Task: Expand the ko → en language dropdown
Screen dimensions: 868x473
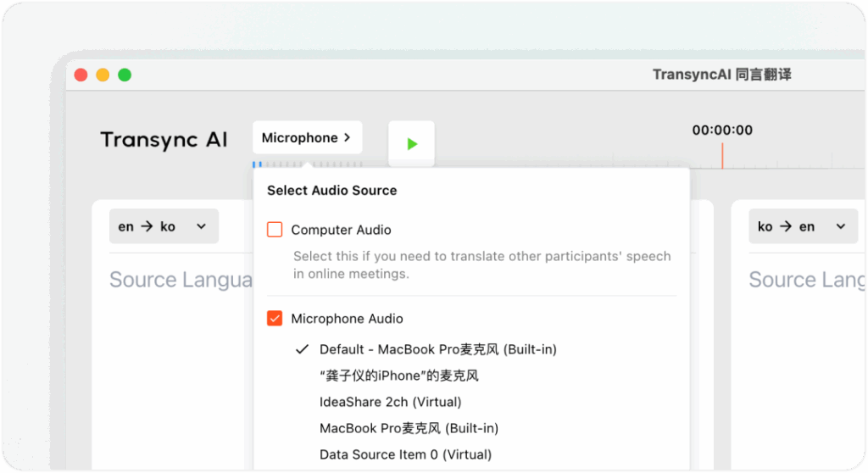Action: coord(802,226)
